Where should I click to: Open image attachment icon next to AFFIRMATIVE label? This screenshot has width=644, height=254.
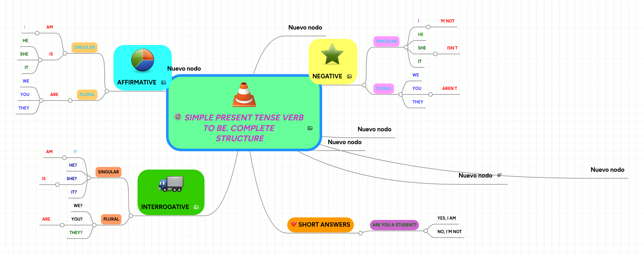pyautogui.click(x=163, y=83)
